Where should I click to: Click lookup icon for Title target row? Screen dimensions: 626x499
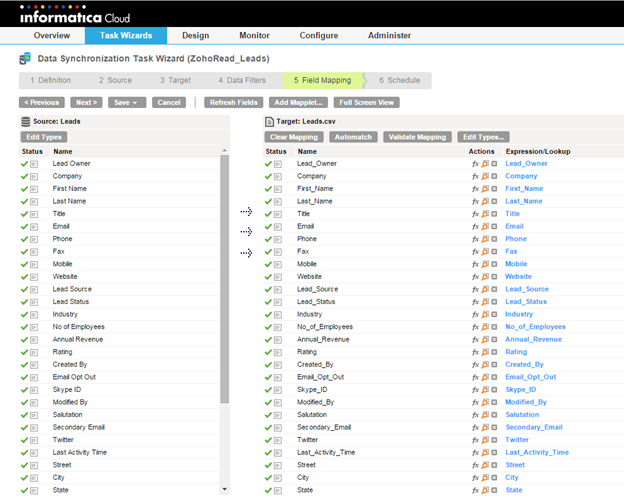coord(485,214)
